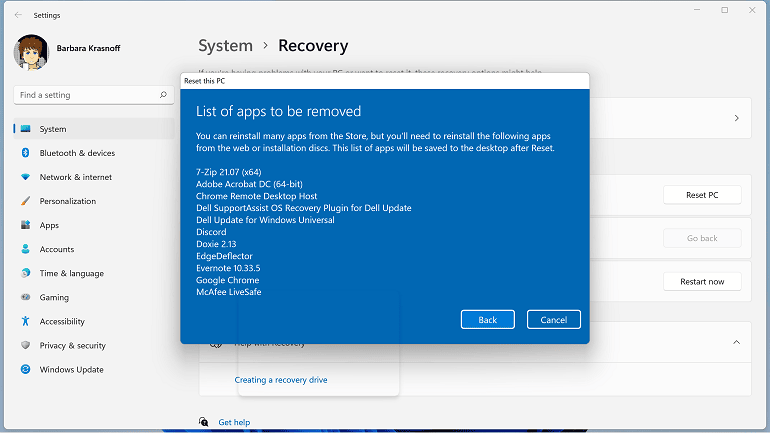Select Apps in the sidebar
770x433 pixels.
click(x=94, y=225)
